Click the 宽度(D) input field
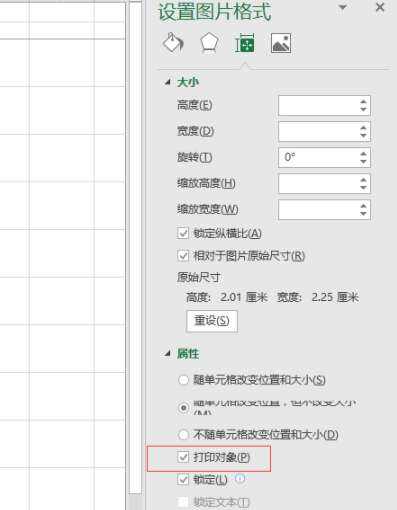The image size is (397, 510). click(324, 131)
